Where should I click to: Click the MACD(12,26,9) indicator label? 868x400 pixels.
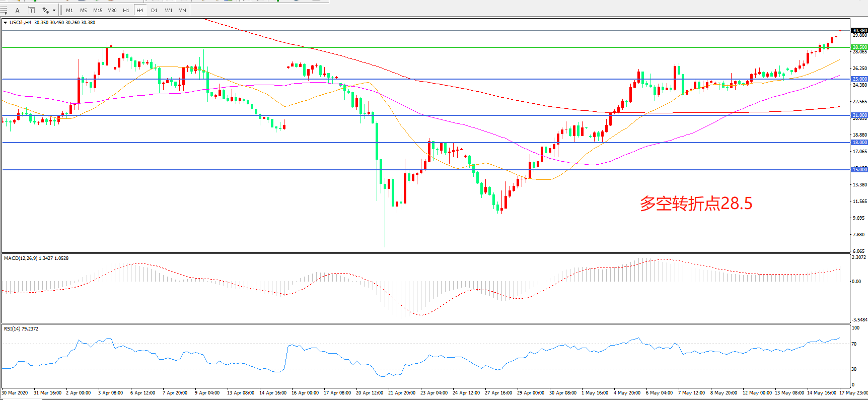(36, 258)
